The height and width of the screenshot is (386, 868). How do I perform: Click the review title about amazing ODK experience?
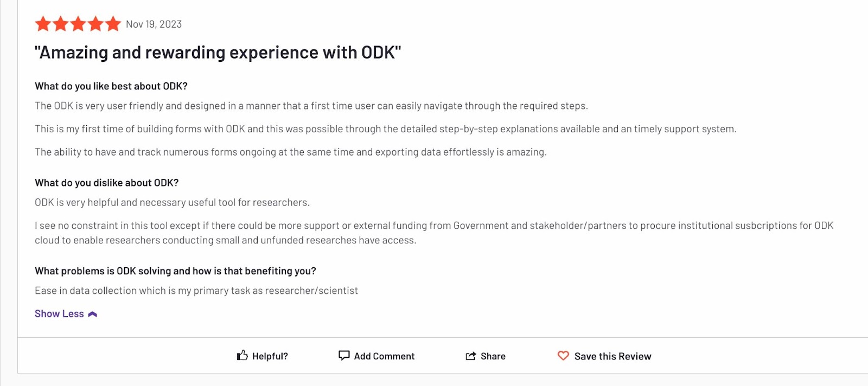click(x=218, y=53)
